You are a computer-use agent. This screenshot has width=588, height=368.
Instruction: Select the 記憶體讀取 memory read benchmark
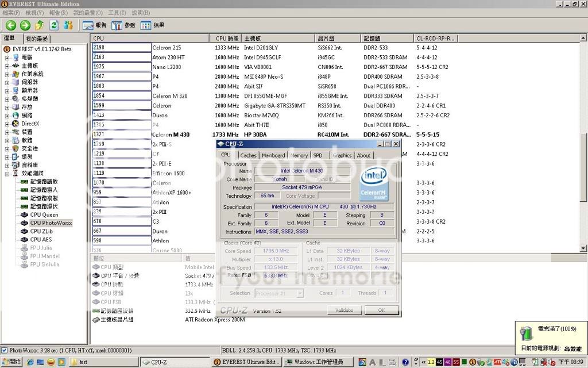(x=44, y=181)
